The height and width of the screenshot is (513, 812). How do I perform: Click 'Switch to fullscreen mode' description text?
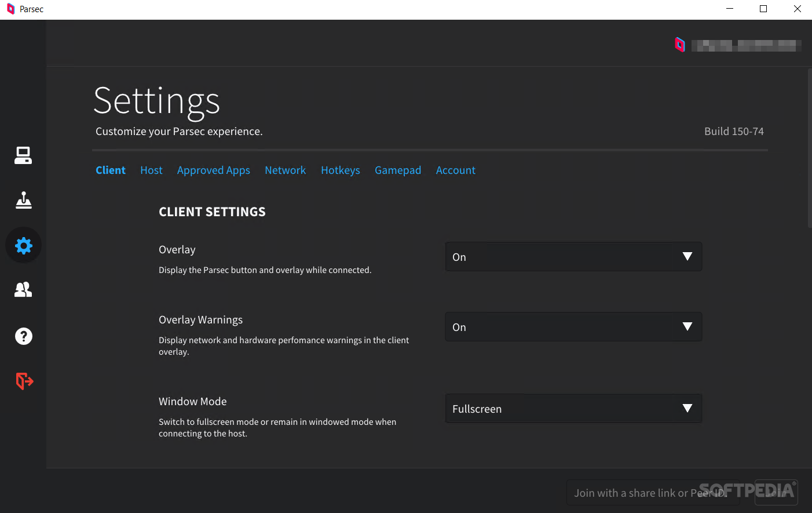pos(277,428)
